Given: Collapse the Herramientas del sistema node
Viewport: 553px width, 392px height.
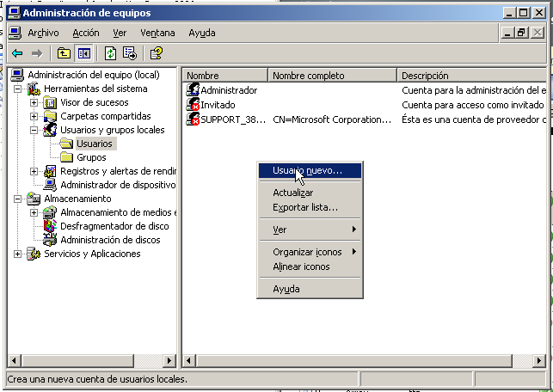Looking at the screenshot, I should pyautogui.click(x=17, y=89).
